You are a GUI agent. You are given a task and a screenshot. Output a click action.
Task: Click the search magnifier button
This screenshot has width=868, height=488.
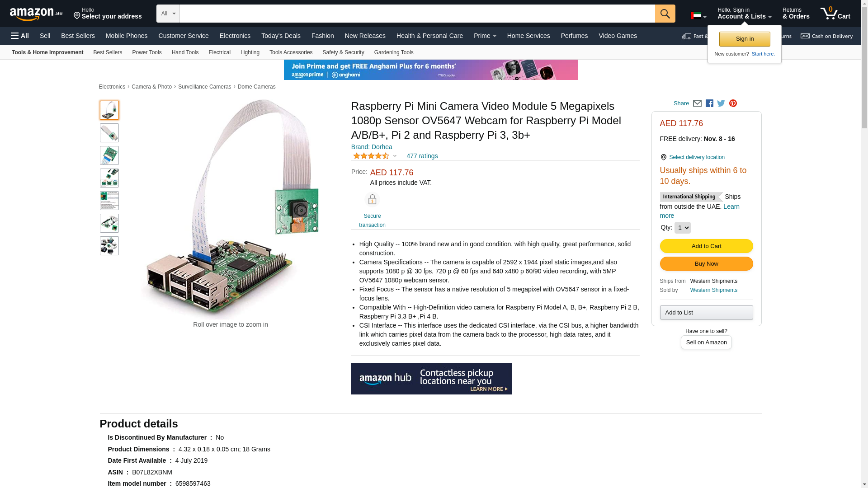click(665, 14)
